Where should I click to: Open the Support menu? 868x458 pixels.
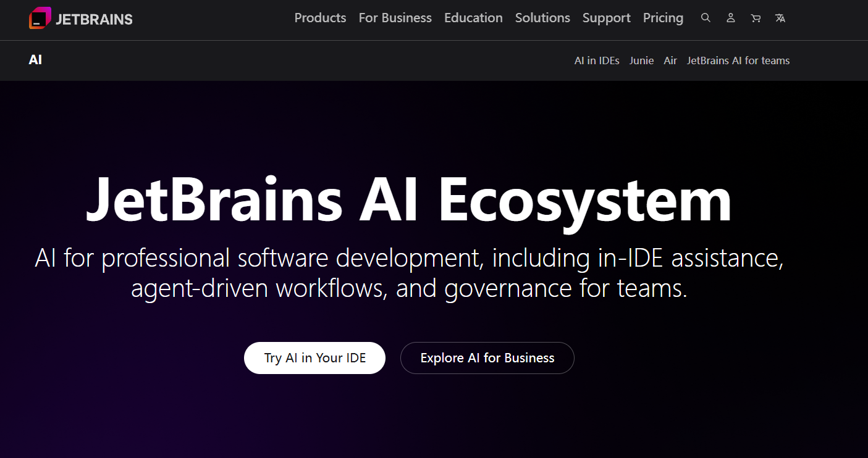[x=607, y=18]
